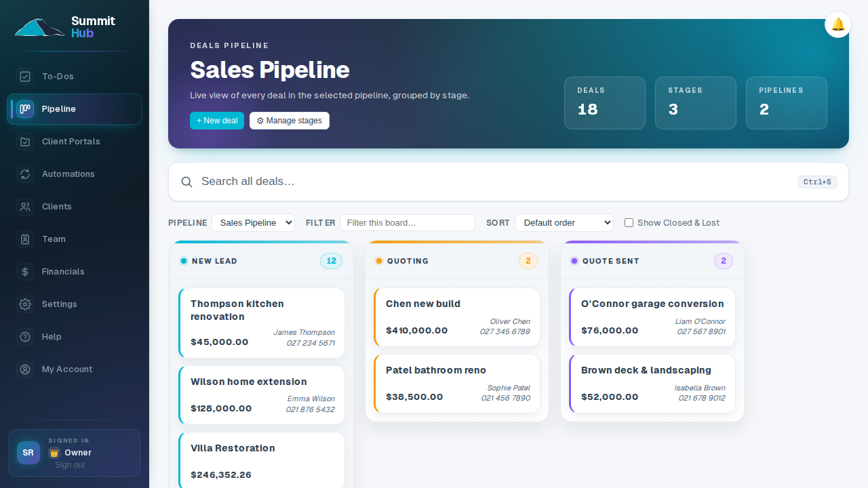The width and height of the screenshot is (868, 488).
Task: Click the New Lead cyan stage dot
Action: (x=184, y=261)
